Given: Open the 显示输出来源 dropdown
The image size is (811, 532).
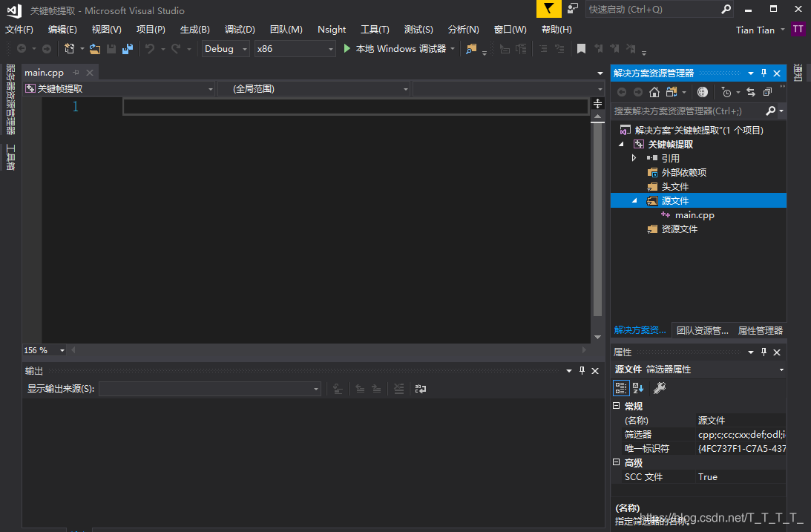Looking at the screenshot, I should pos(209,389).
